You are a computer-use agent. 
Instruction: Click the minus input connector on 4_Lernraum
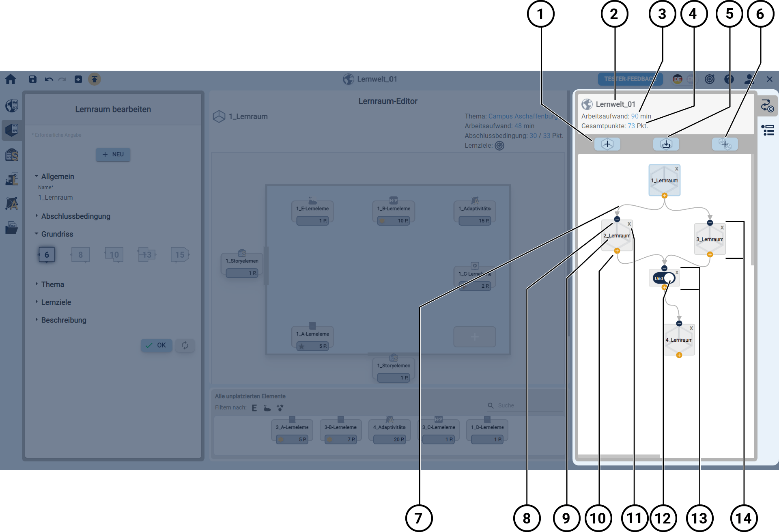click(x=679, y=323)
